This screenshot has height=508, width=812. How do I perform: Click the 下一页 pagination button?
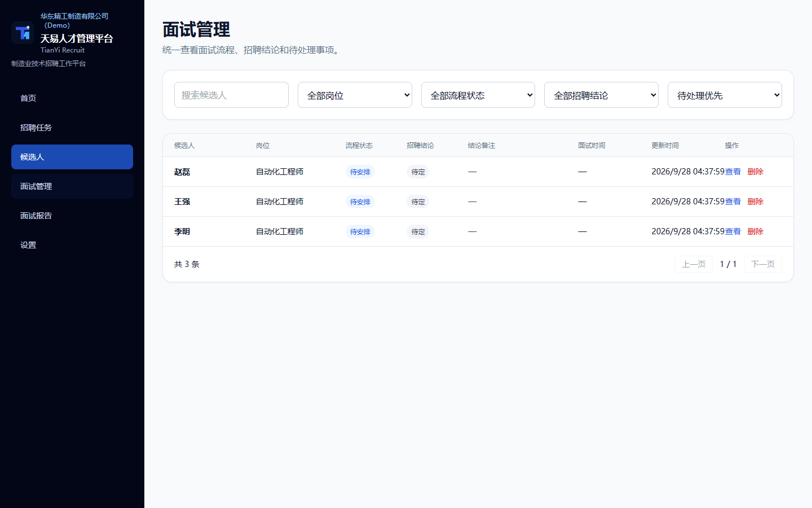tap(763, 264)
